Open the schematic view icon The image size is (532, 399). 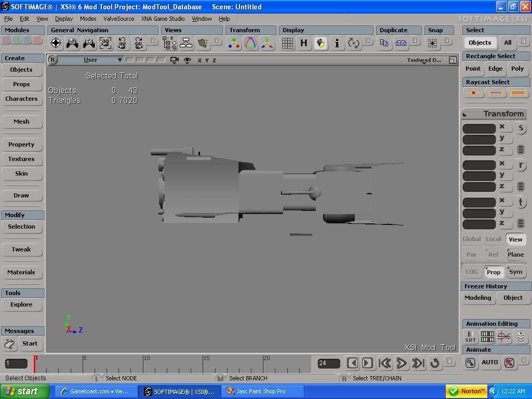coord(186,43)
